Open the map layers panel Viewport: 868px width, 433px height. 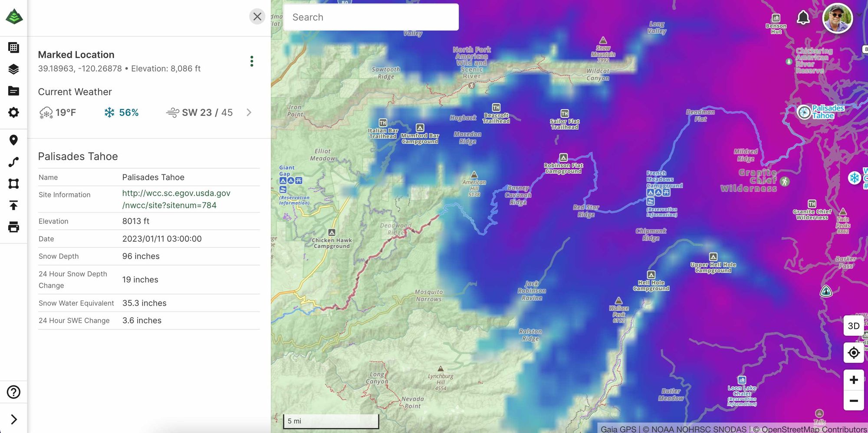coord(14,69)
